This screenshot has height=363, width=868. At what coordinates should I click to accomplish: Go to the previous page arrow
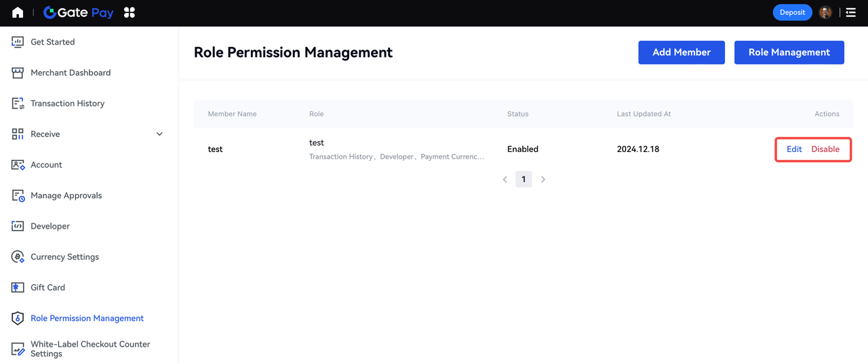point(505,180)
